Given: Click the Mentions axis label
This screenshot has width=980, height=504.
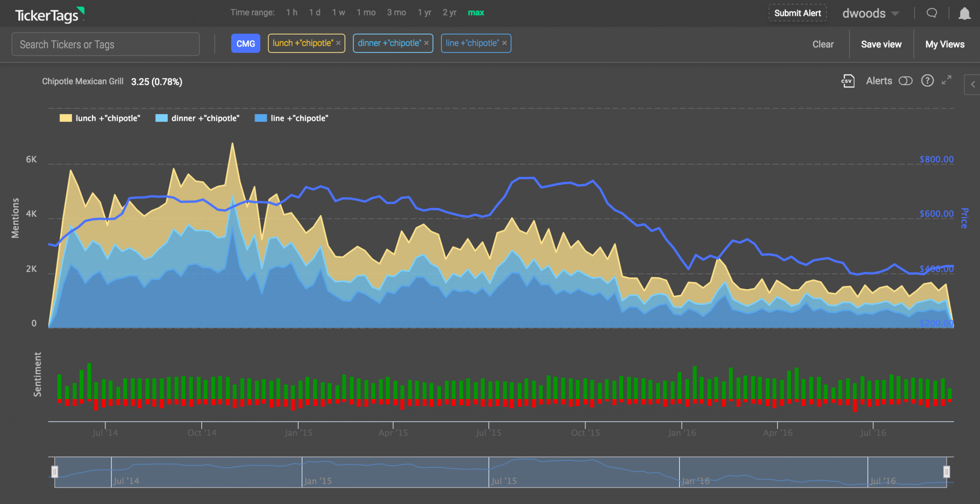Looking at the screenshot, I should tap(15, 218).
